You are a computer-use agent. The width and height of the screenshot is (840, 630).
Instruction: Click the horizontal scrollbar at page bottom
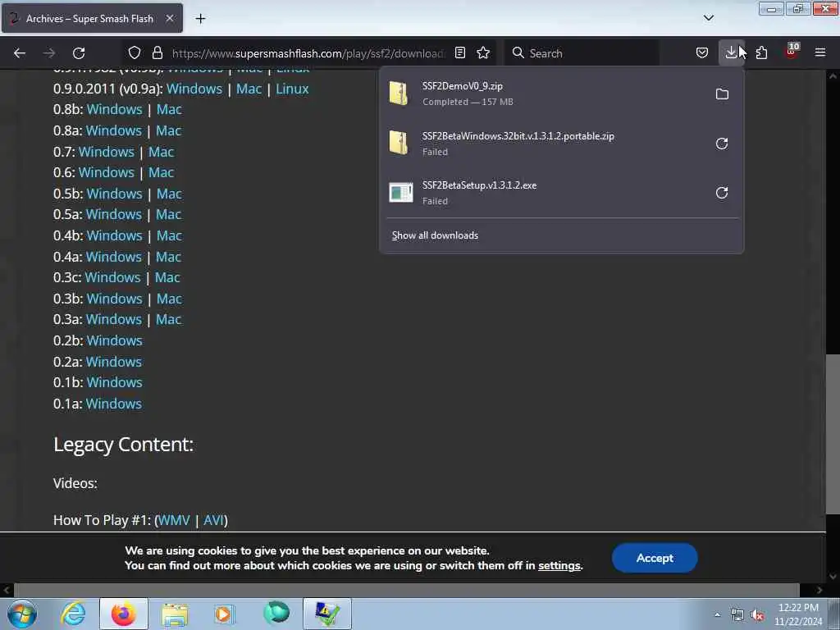coord(406,590)
